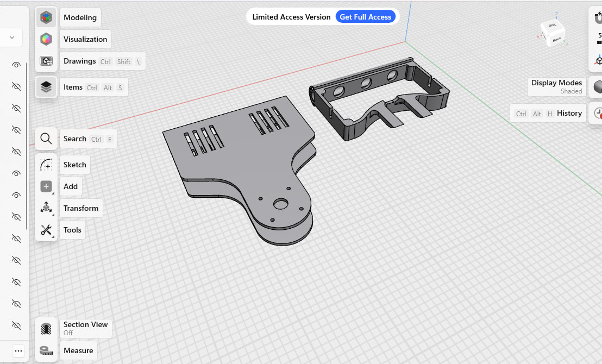Expand the Tools wrench menu

[46, 230]
